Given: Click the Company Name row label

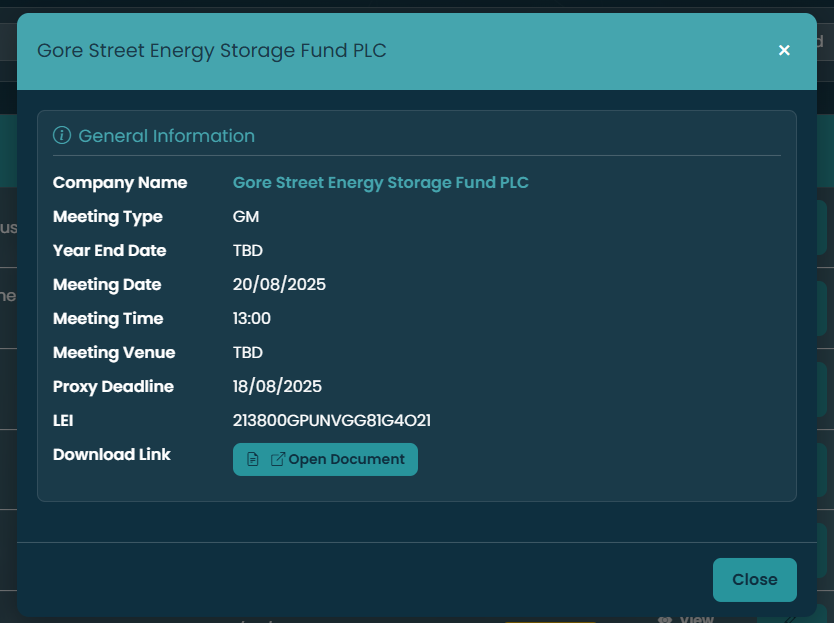Looking at the screenshot, I should tap(120, 182).
